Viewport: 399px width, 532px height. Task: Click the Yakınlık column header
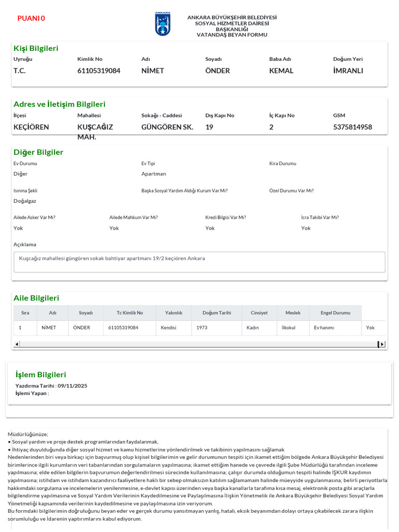(x=174, y=313)
